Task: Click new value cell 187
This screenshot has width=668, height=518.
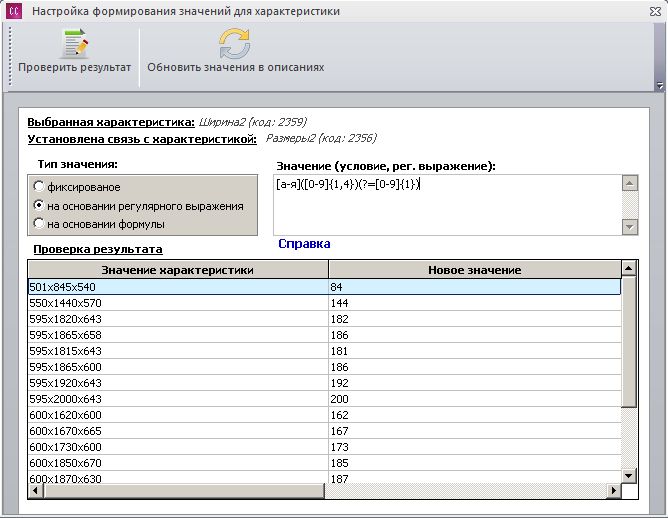Action: coord(475,478)
